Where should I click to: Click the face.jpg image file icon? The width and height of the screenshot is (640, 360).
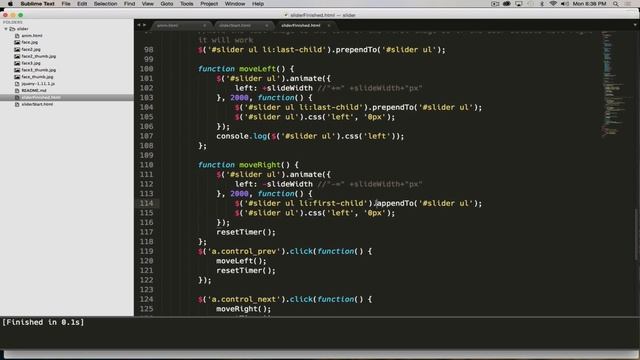[17, 42]
